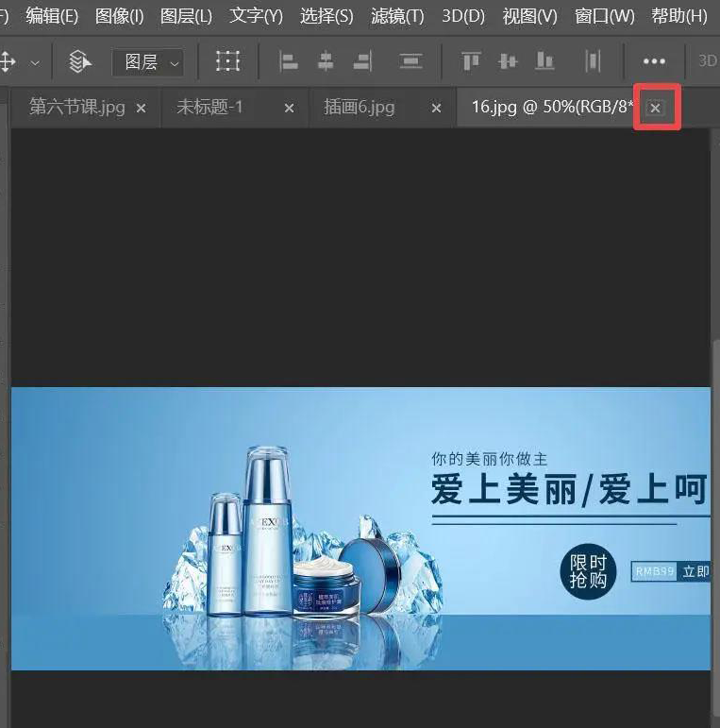Switch to the 第六节课.jpg tab
Image resolution: width=720 pixels, height=728 pixels.
(77, 108)
